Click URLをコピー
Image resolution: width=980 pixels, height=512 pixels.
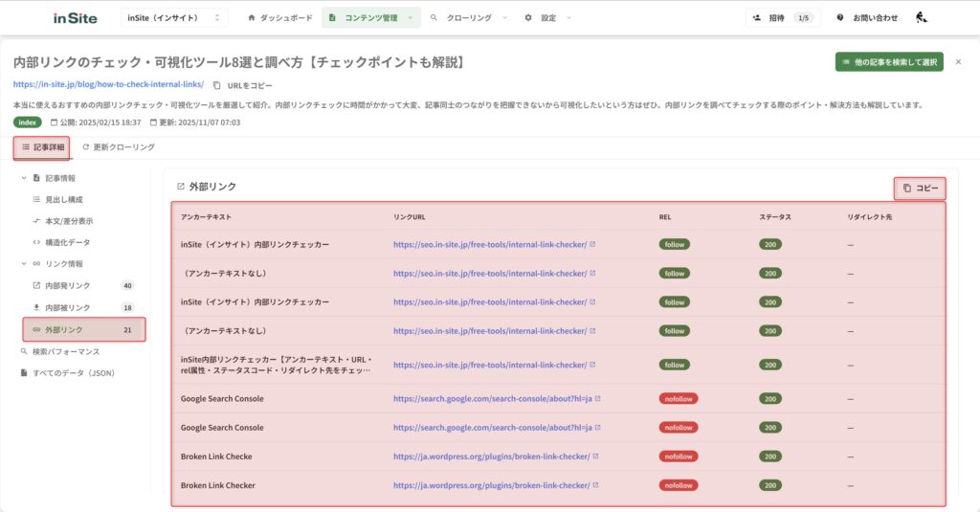click(250, 85)
